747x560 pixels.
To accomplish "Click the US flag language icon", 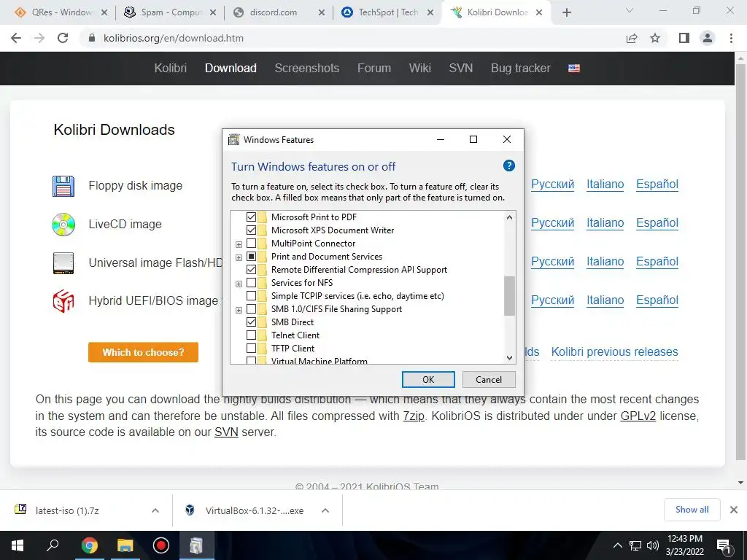I will (574, 68).
